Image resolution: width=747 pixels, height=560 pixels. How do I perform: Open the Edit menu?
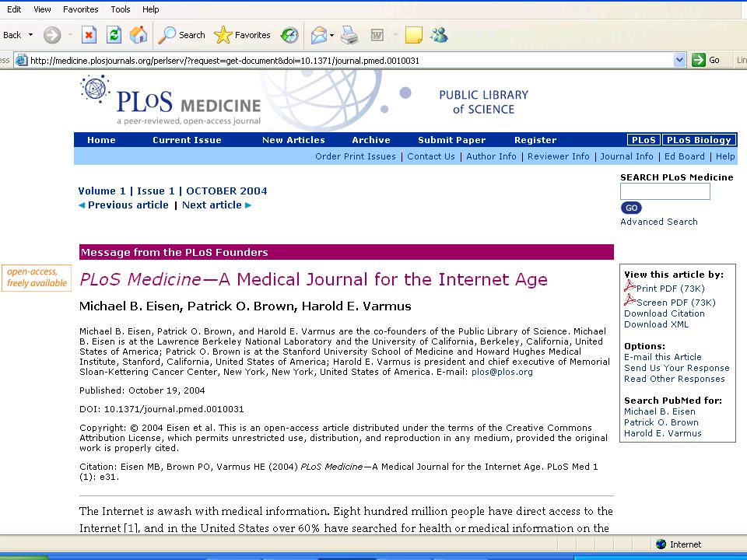tap(14, 9)
